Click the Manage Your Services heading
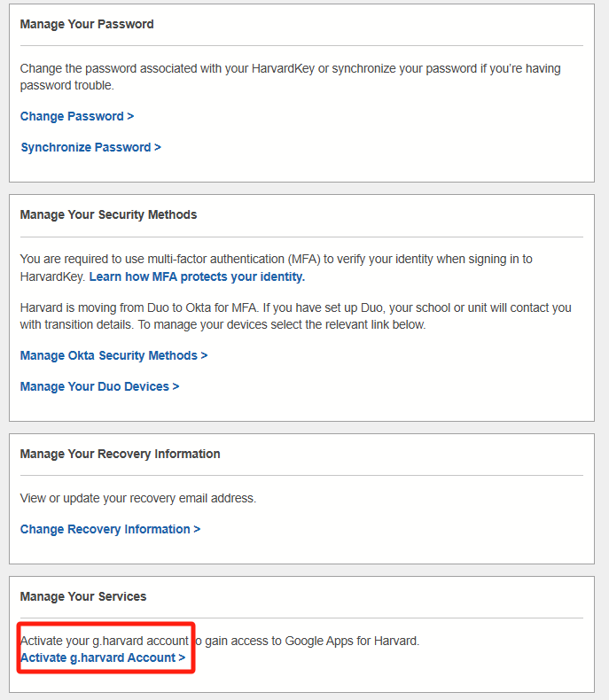Viewport: 609px width, 700px height. point(83,596)
